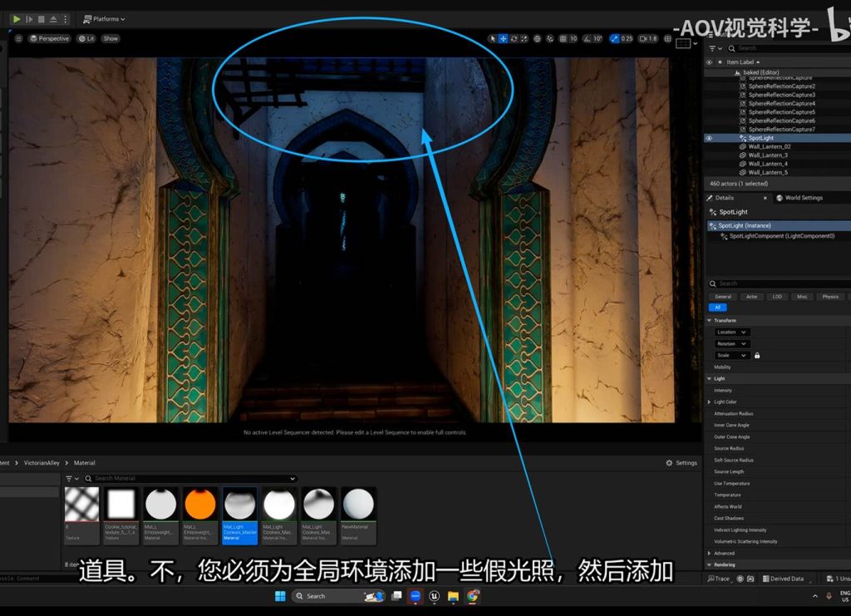Select the Physics filter tab
851x616 pixels.
[830, 296]
